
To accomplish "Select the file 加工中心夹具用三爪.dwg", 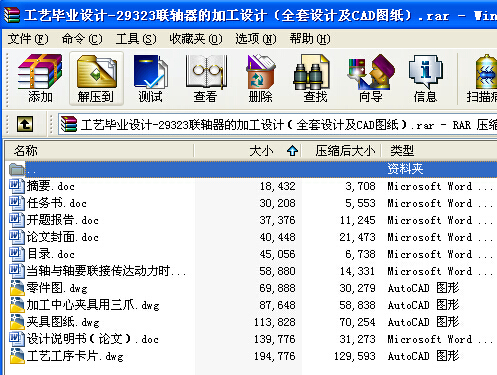I will 93,305.
